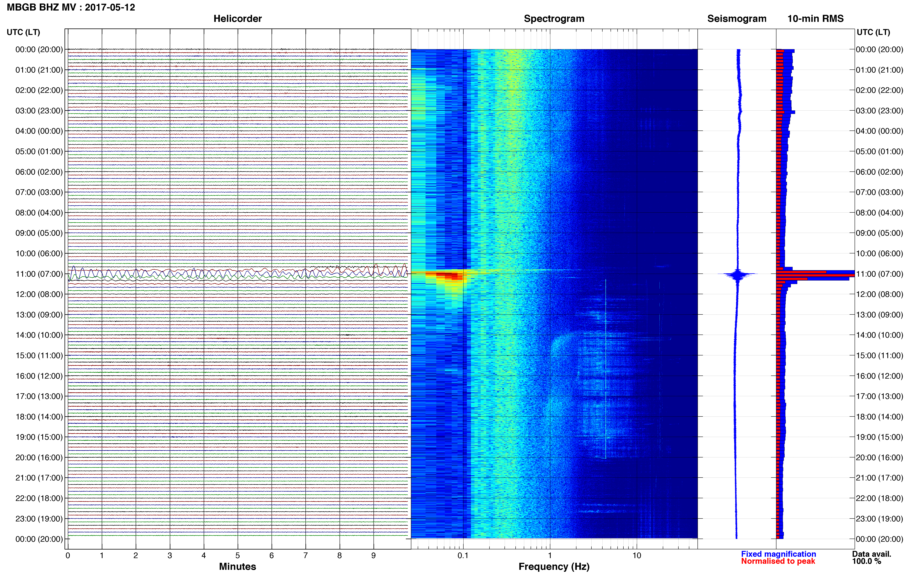The height and width of the screenshot is (578, 924).
Task: Click left-axis time label 17:00 (13:00)
Action: pos(39,396)
